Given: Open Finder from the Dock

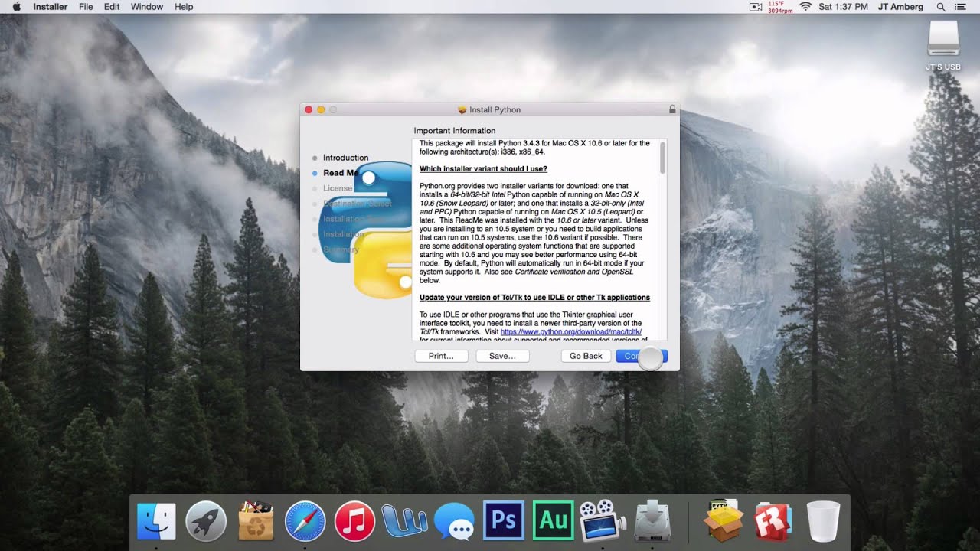Looking at the screenshot, I should click(x=156, y=521).
